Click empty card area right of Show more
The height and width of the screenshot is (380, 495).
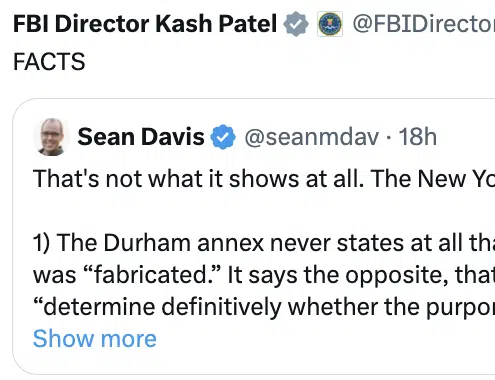[x=325, y=339]
